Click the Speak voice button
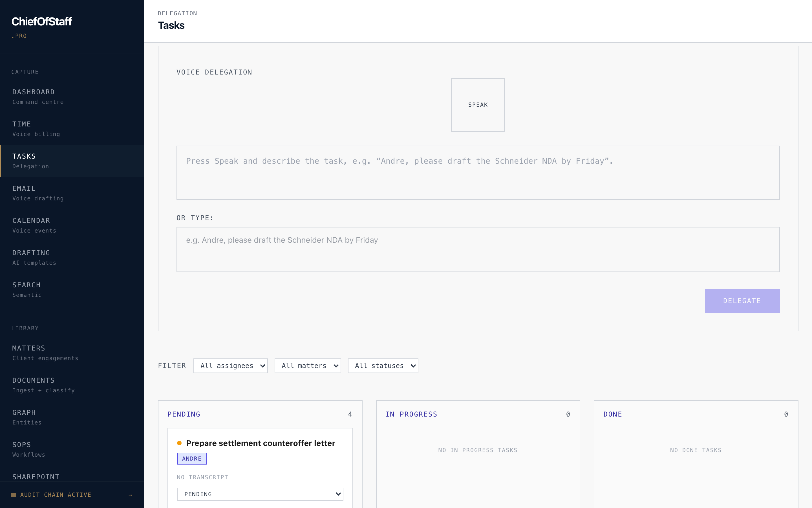Image resolution: width=812 pixels, height=508 pixels. (x=478, y=105)
